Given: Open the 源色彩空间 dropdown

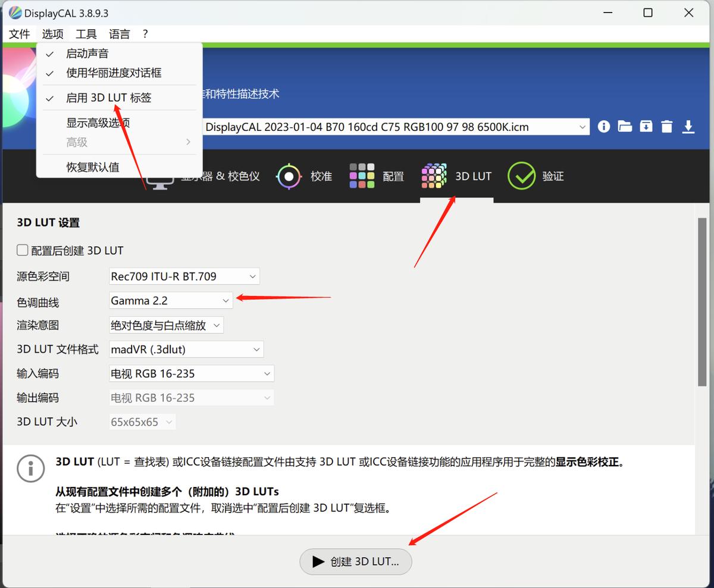Looking at the screenshot, I should coord(183,276).
